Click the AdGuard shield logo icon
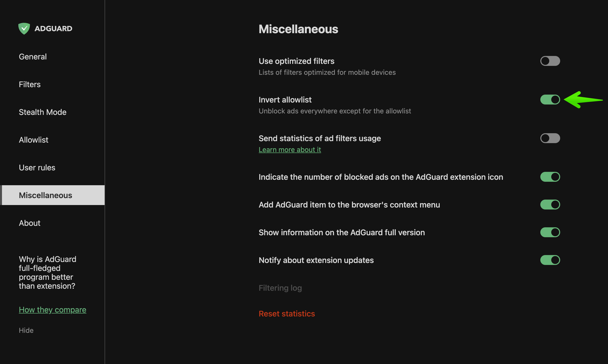 pyautogui.click(x=24, y=28)
